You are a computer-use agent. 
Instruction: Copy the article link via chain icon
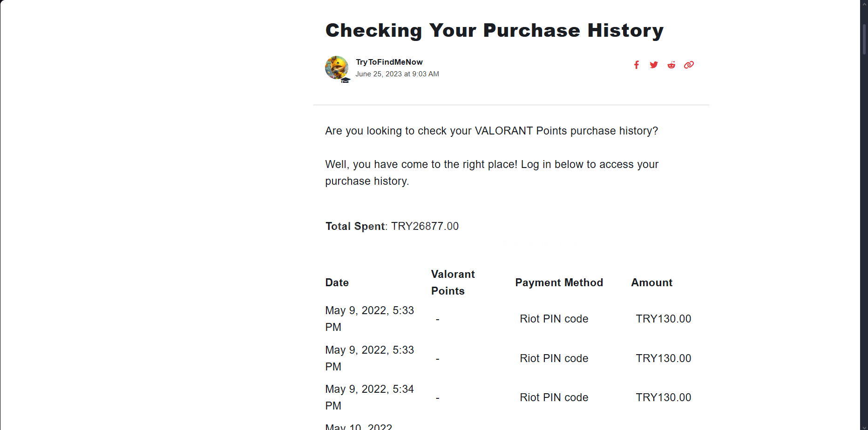click(689, 65)
